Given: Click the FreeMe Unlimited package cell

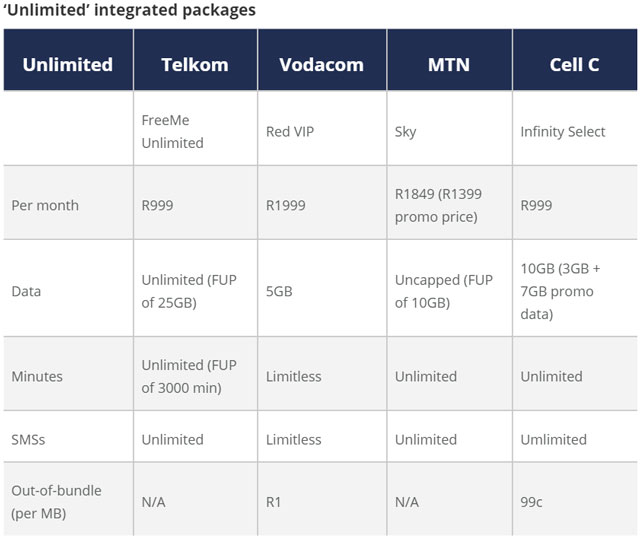Looking at the screenshot, I should click(x=172, y=131).
